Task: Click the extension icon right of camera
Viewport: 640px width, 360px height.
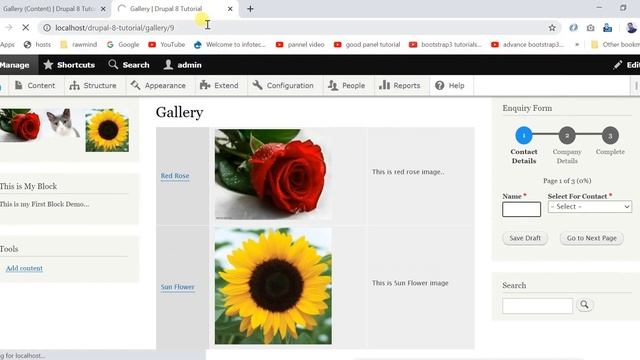Action: point(608,28)
